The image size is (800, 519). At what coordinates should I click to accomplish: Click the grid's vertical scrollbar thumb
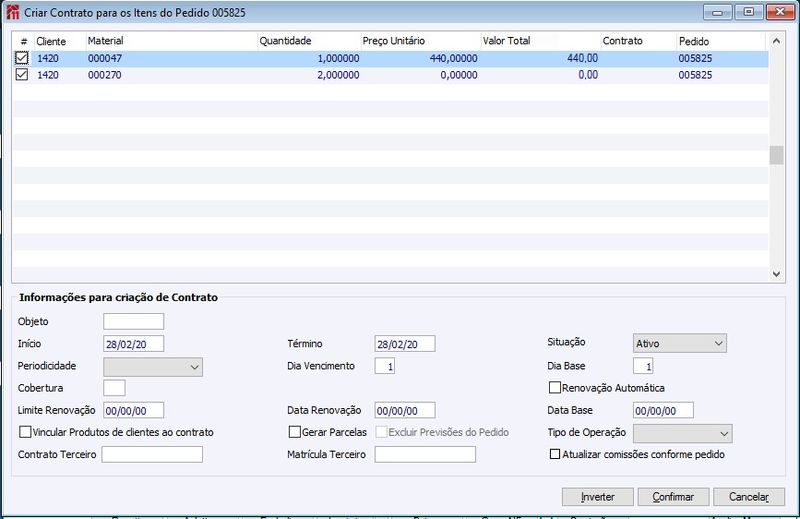[776, 155]
